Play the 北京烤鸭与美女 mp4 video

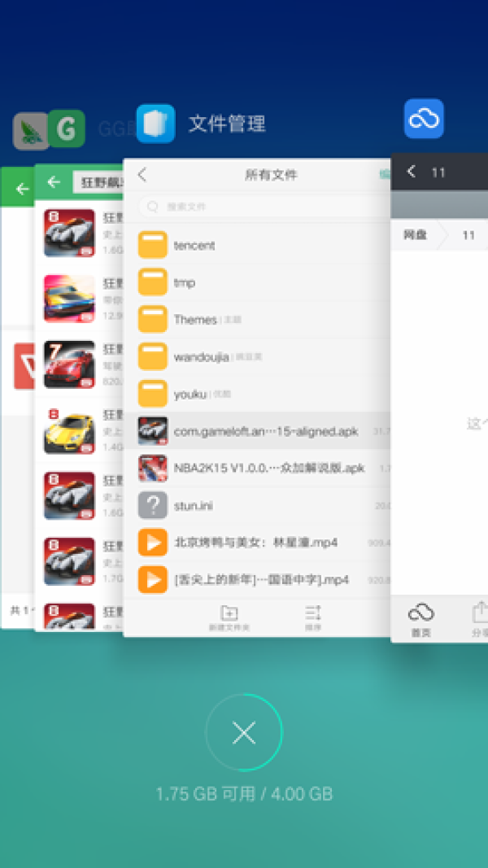[255, 542]
